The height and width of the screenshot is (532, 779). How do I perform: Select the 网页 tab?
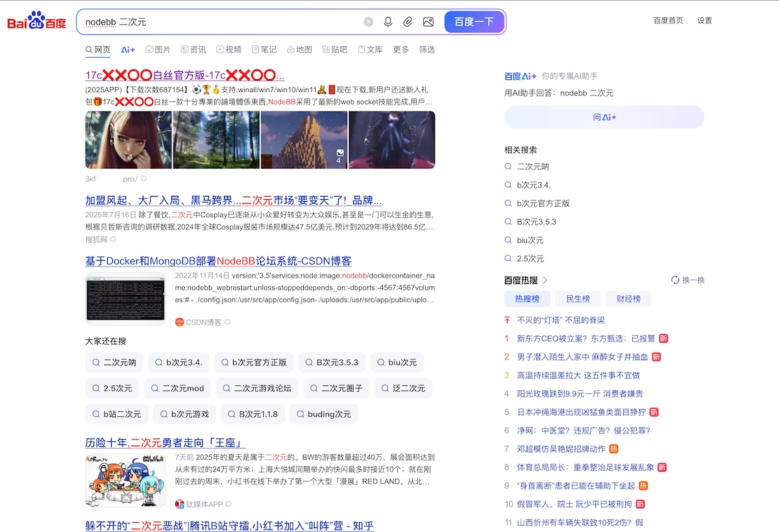pos(98,49)
